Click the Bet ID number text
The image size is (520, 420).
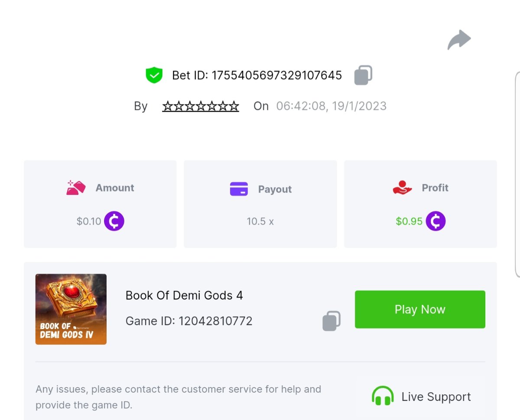click(276, 75)
